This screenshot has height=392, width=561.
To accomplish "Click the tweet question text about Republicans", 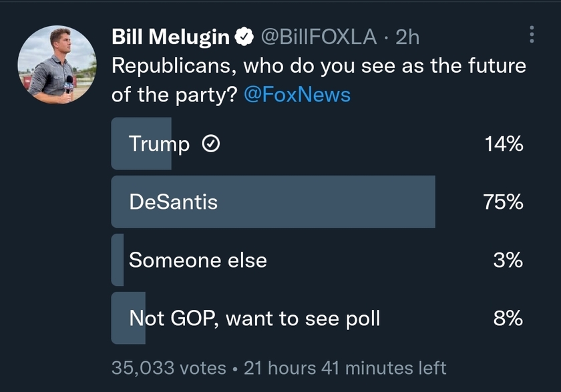I will point(319,80).
